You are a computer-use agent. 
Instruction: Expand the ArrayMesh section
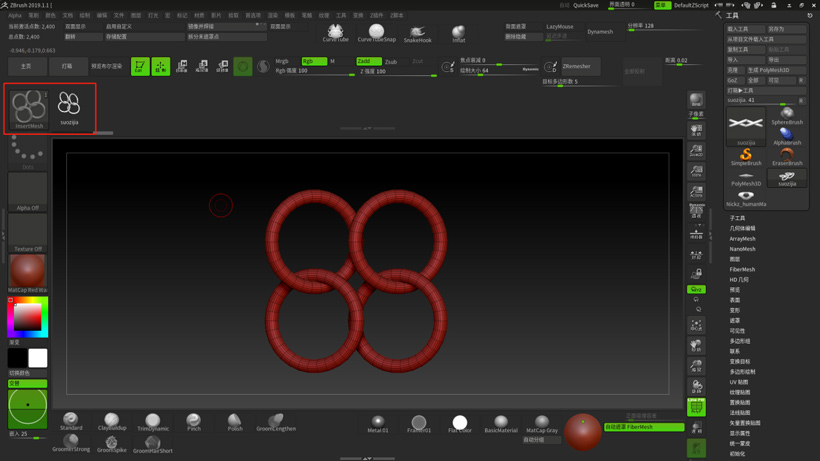point(742,239)
